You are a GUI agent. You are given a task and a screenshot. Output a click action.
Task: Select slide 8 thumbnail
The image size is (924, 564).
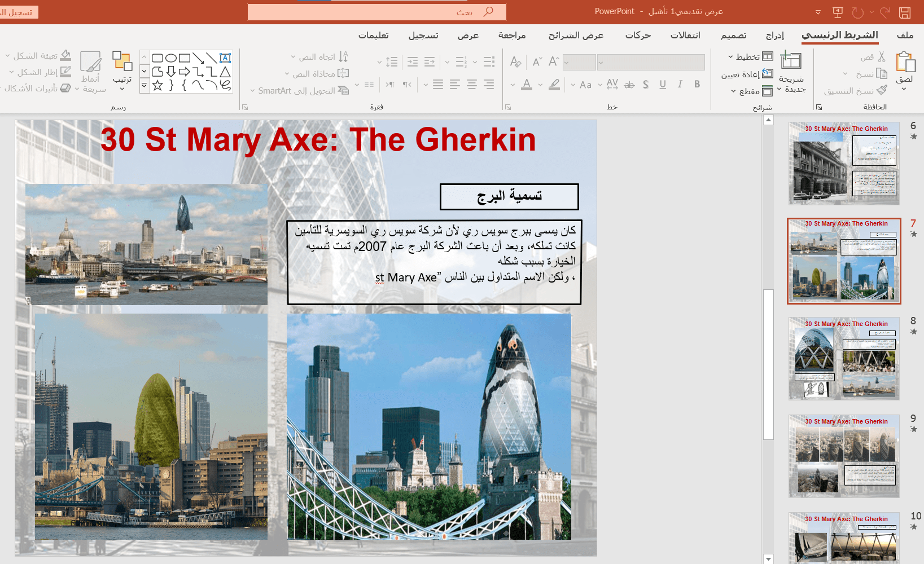[844, 359]
